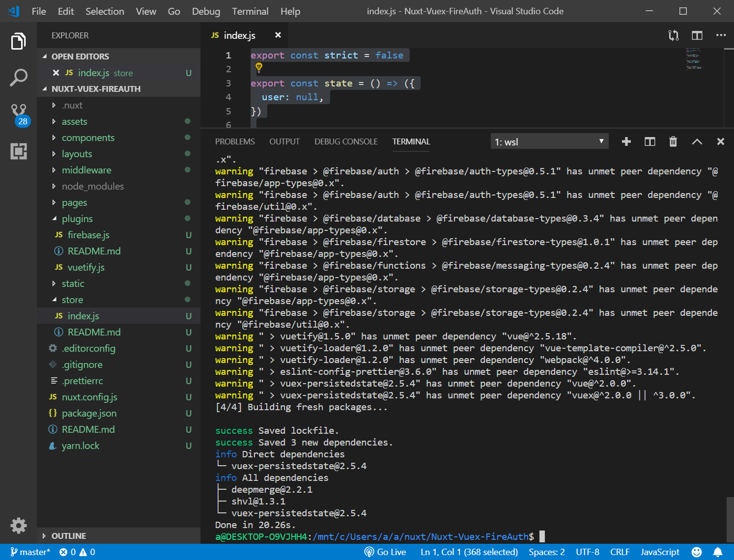Kill the terminal with trash icon

point(673,141)
